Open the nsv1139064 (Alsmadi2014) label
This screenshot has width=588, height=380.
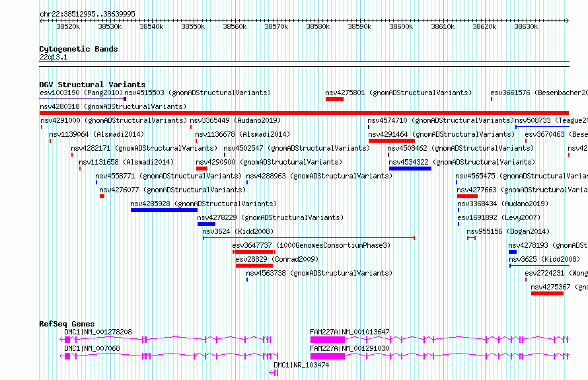point(96,134)
